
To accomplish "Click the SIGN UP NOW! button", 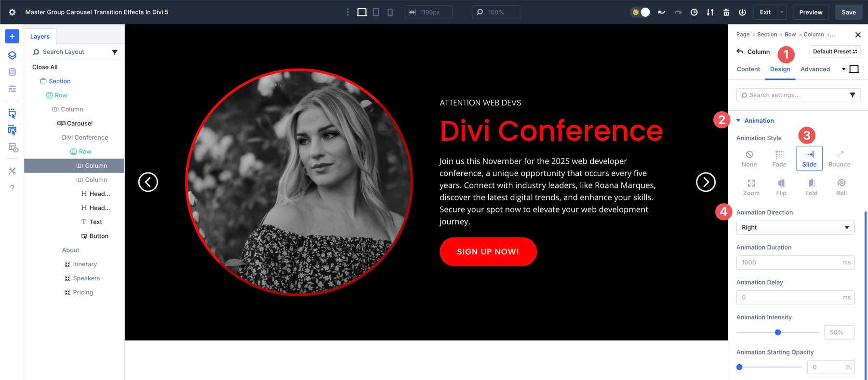I will coord(488,251).
